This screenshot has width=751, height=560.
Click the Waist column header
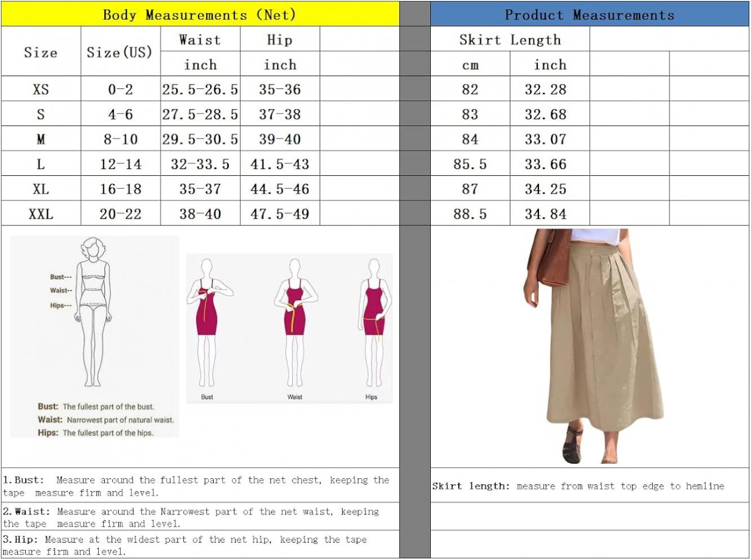point(200,39)
